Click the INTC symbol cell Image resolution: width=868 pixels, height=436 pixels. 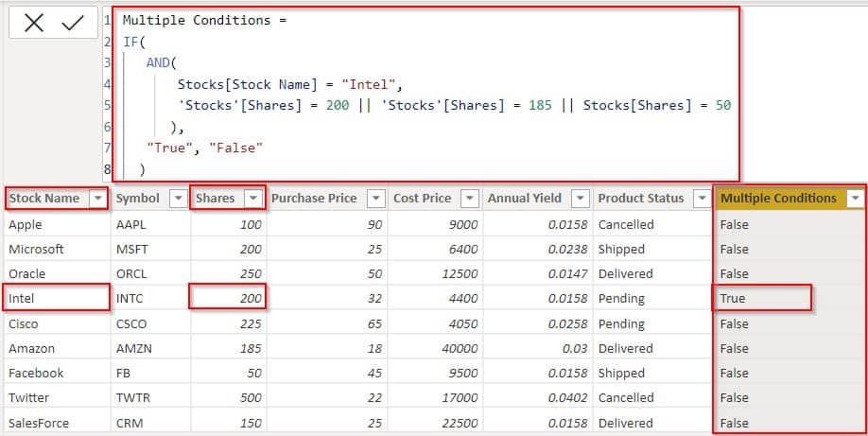(151, 298)
